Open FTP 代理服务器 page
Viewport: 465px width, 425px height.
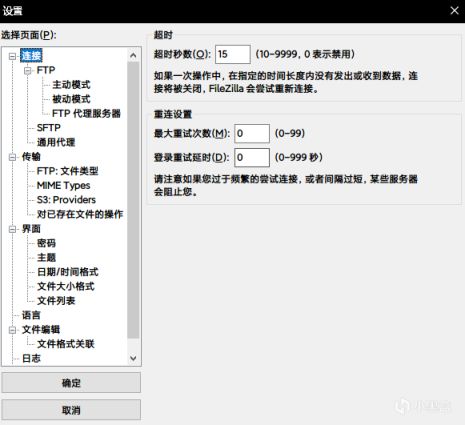(x=86, y=113)
